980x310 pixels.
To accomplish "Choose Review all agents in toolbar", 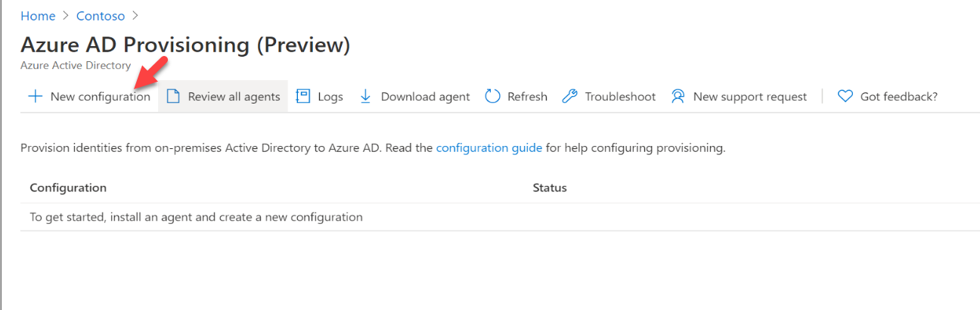I will pyautogui.click(x=234, y=97).
